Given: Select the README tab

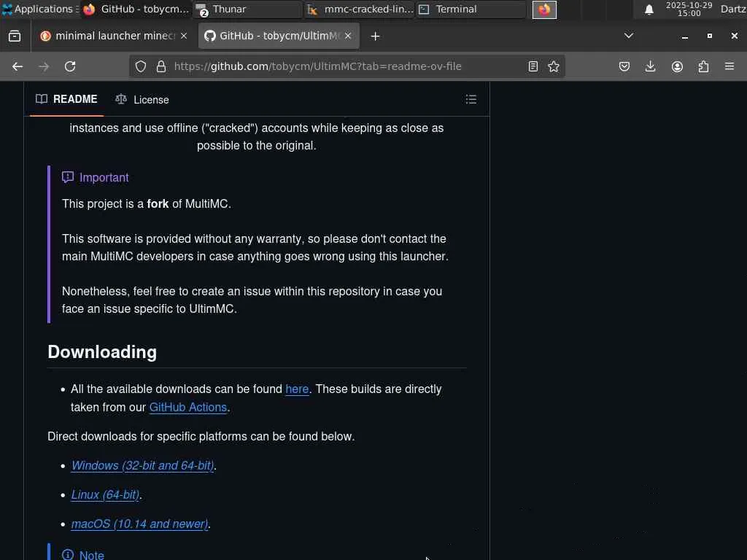Looking at the screenshot, I should point(66,99).
